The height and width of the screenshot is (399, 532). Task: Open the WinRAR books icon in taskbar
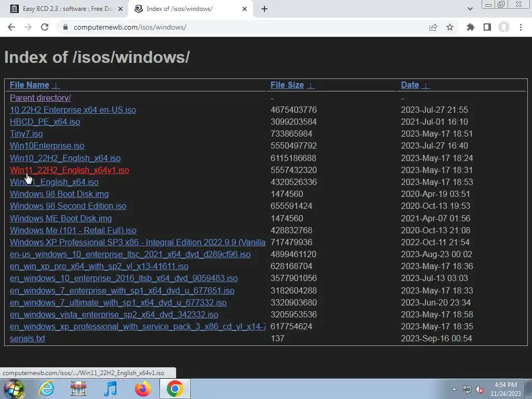[78, 389]
